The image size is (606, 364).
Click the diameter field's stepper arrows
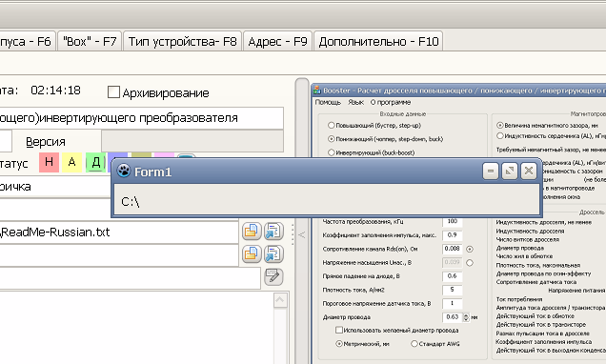point(466,317)
